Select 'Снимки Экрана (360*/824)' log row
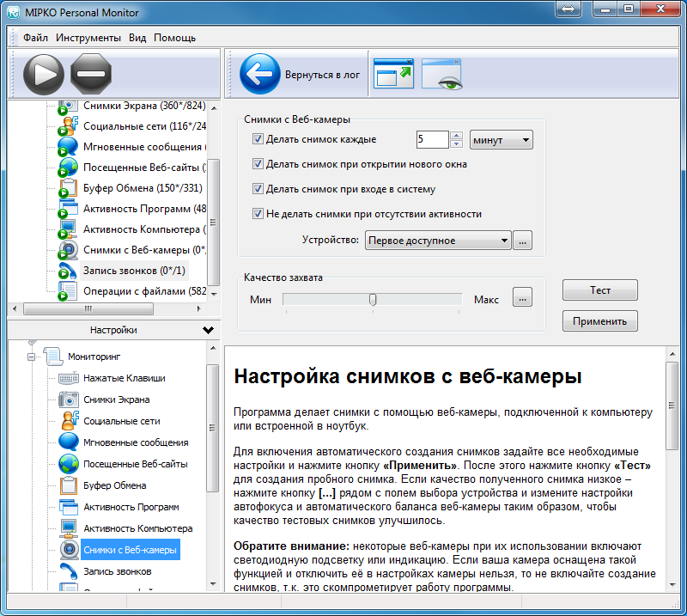The height and width of the screenshot is (616, 687). click(x=144, y=106)
